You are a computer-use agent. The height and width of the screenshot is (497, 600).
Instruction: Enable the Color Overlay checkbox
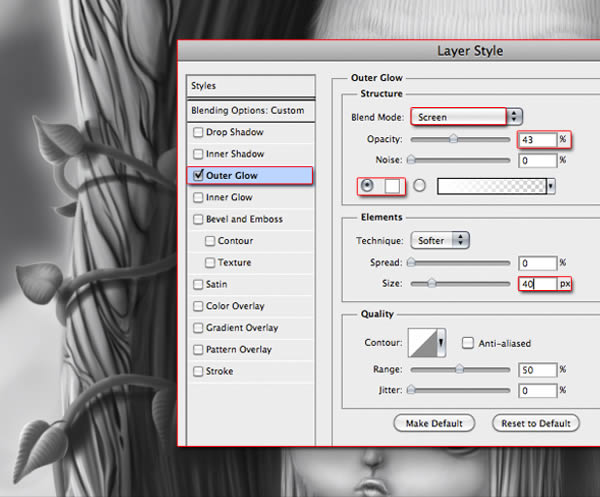[198, 306]
